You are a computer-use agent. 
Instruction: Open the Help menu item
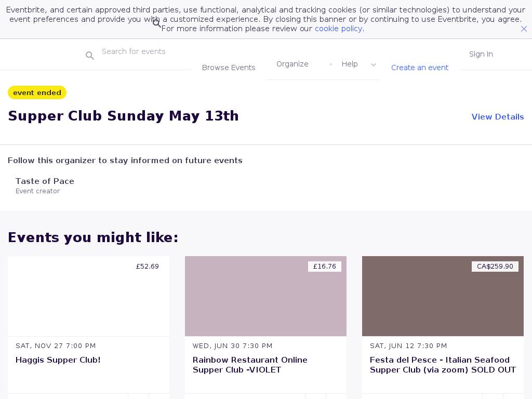pos(350,64)
